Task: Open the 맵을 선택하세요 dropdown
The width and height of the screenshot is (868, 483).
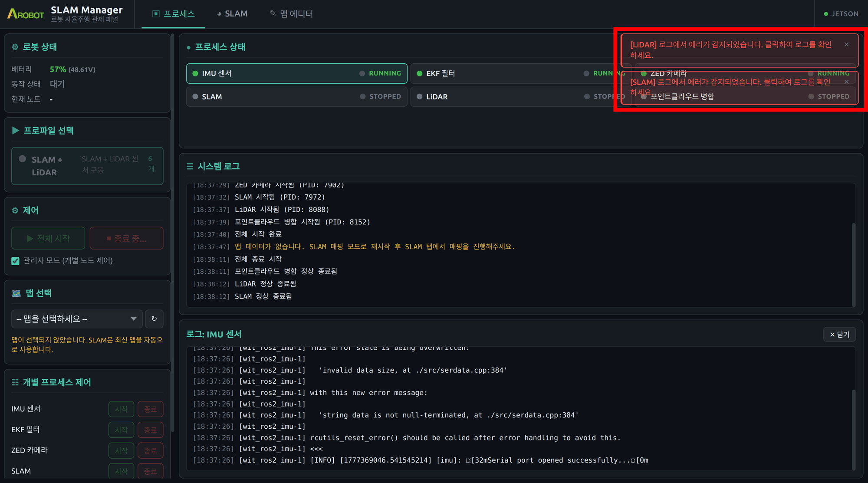Action: (77, 319)
